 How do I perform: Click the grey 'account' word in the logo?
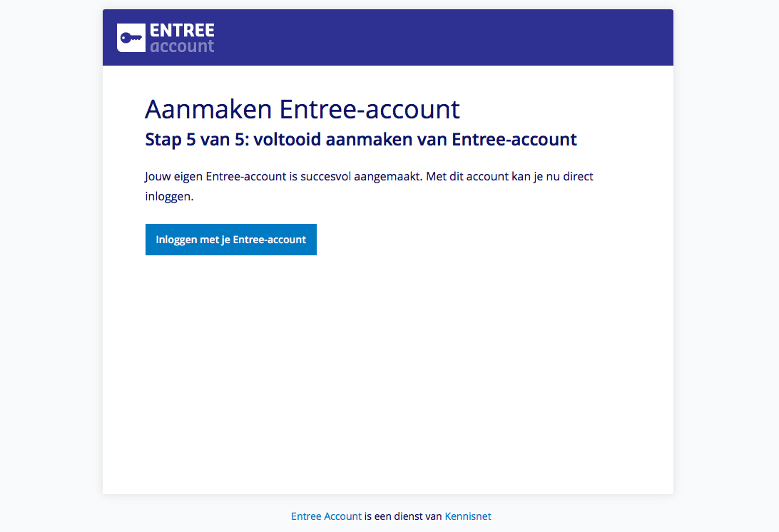coord(183,46)
